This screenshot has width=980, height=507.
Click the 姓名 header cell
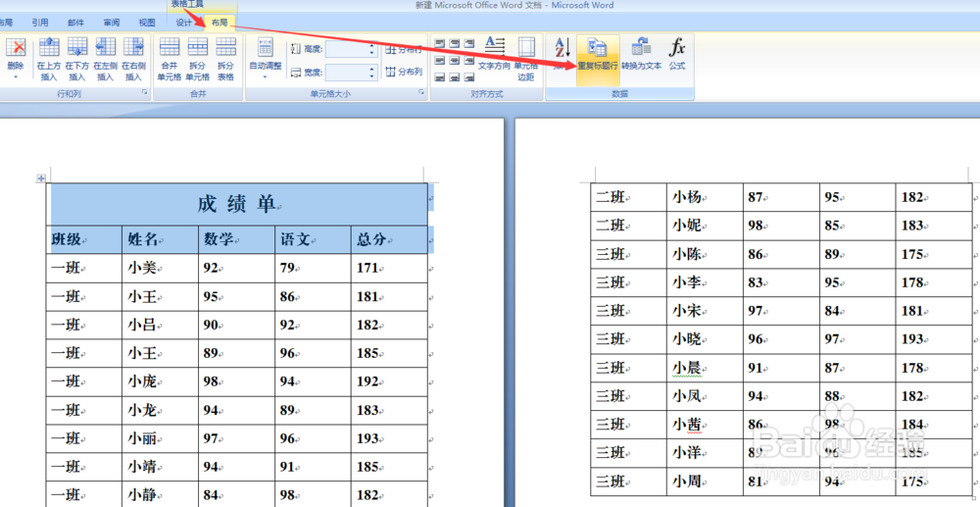(160, 239)
